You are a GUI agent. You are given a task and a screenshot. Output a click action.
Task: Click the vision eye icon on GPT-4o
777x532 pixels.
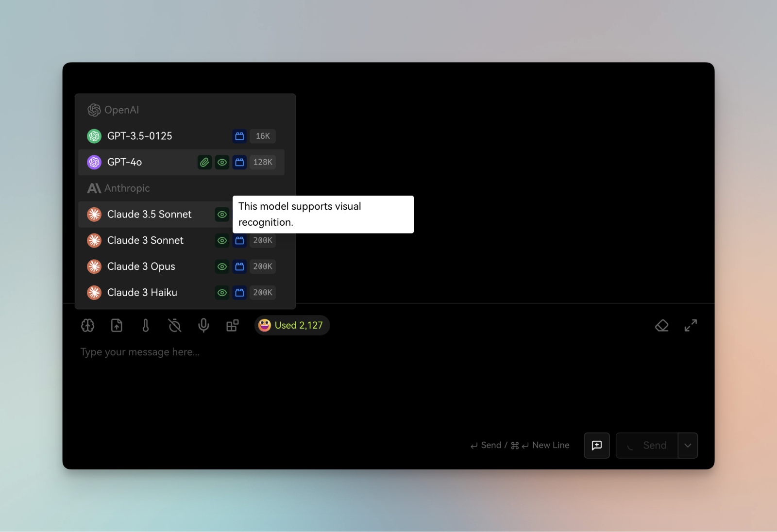[222, 162]
